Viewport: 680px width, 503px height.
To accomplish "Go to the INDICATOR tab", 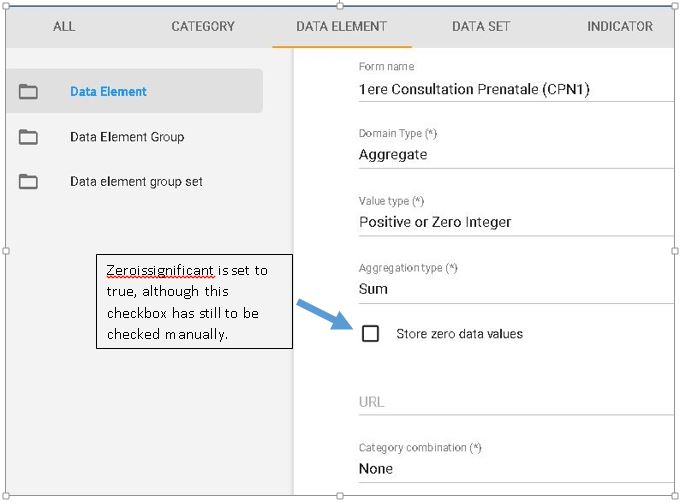I will click(x=619, y=26).
